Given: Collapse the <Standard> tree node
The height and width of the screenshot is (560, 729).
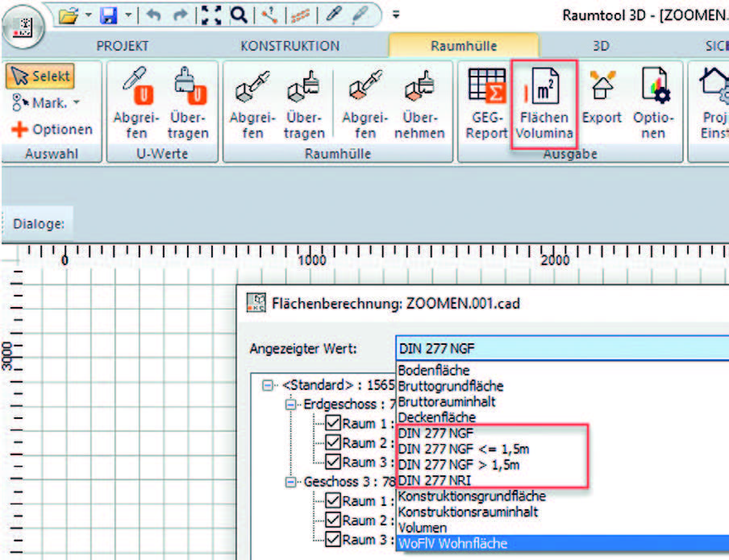Looking at the screenshot, I should click(x=268, y=385).
